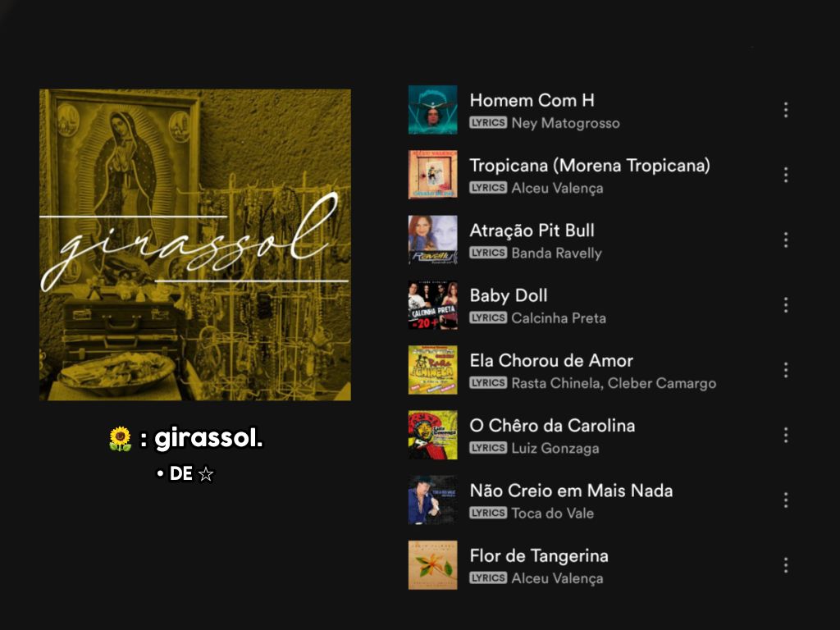This screenshot has height=630, width=840.
Task: Open artist Ney Matogrosso
Action: pyautogui.click(x=565, y=123)
